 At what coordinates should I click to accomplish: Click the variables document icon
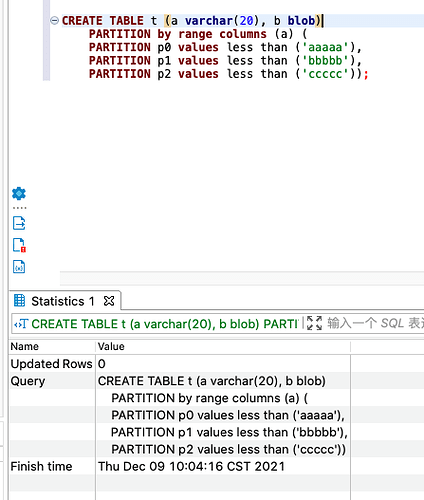point(19,267)
